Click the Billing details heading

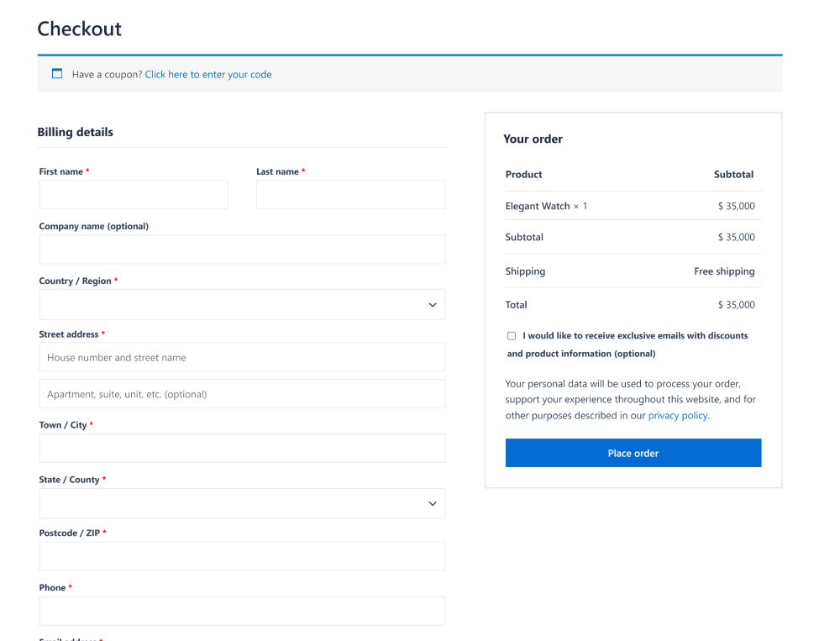point(75,133)
